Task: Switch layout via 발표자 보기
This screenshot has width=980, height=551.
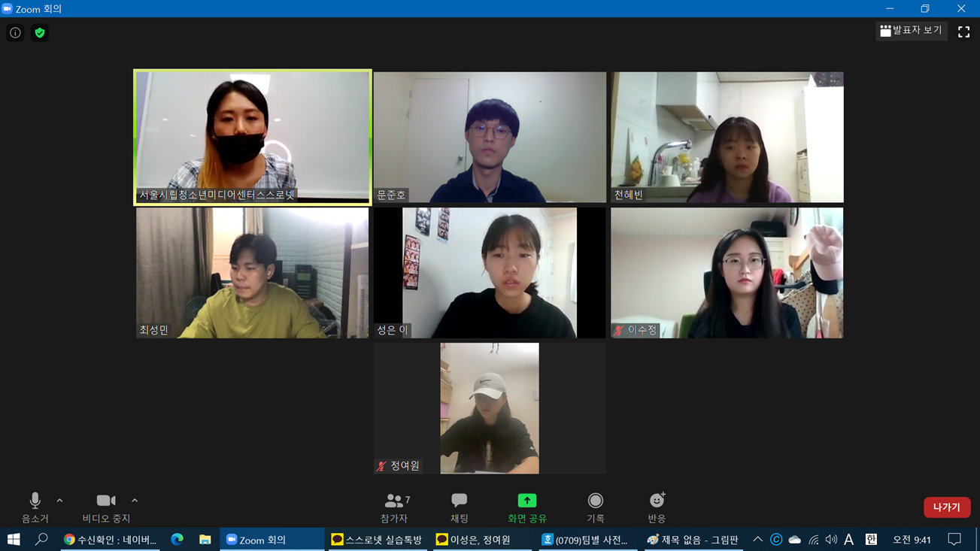Action: [911, 31]
